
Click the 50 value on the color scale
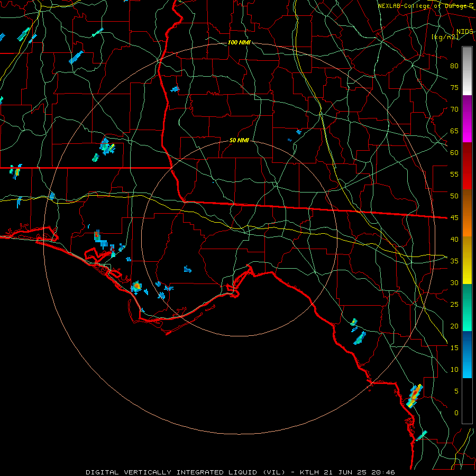454,196
